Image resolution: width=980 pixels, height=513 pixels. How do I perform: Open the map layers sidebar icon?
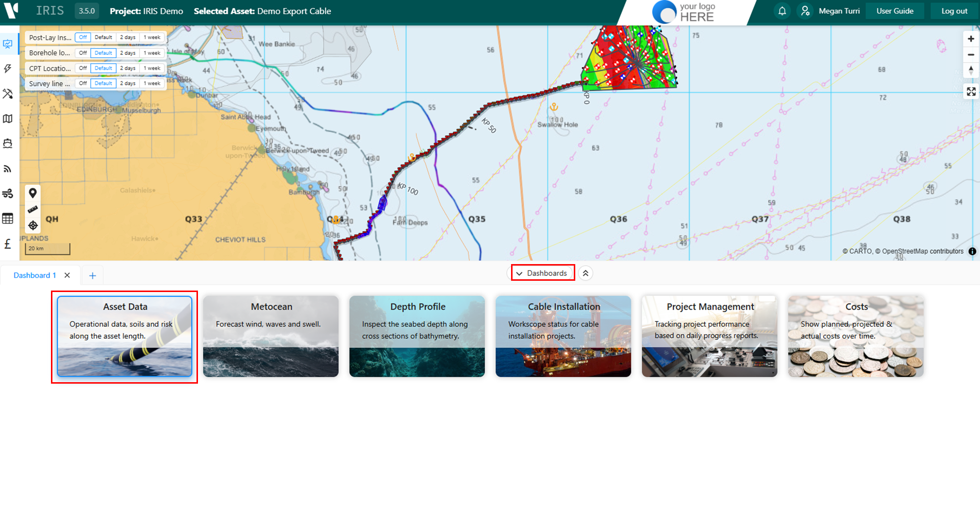click(x=8, y=119)
